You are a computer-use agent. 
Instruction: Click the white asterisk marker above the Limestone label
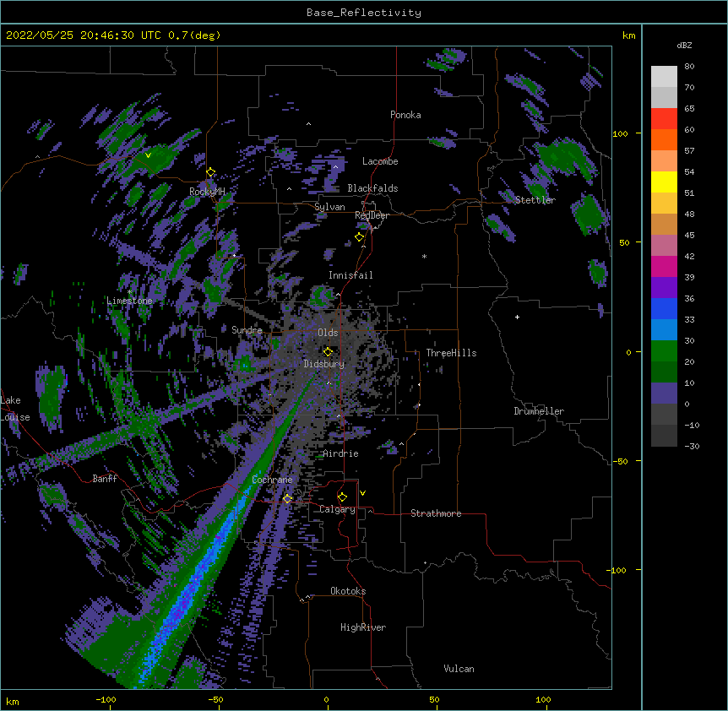pos(129,292)
